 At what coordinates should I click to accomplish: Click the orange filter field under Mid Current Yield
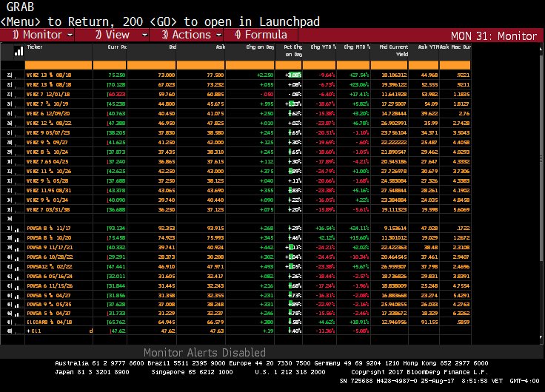(389, 65)
